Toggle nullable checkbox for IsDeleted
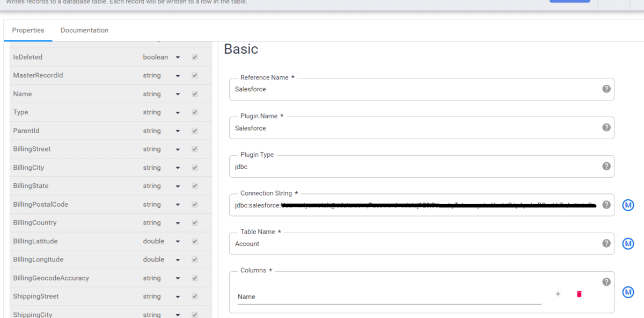Screen dimensions: 644x318 tap(195, 57)
